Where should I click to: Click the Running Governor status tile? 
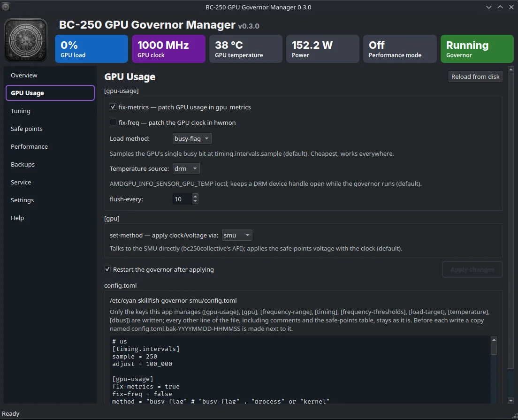point(477,49)
